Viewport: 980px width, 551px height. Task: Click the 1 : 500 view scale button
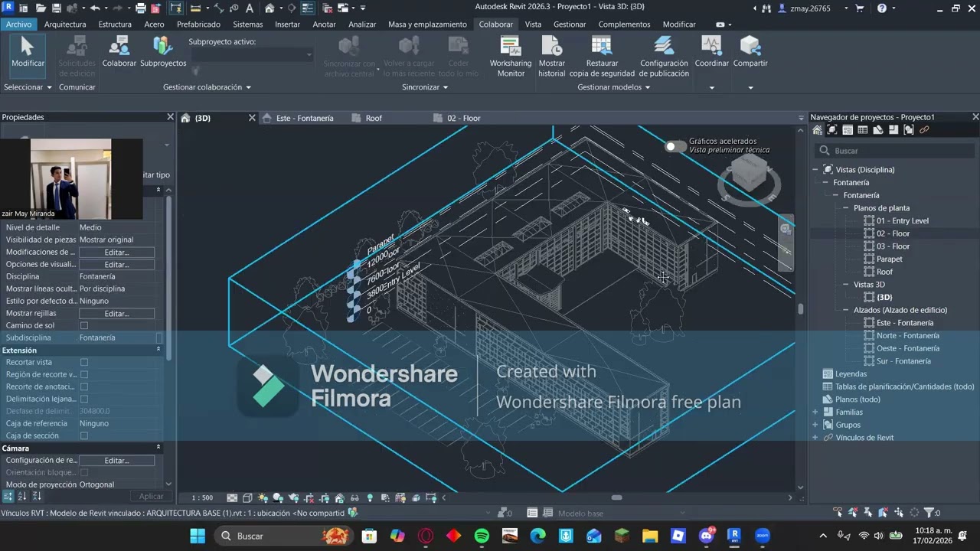202,497
